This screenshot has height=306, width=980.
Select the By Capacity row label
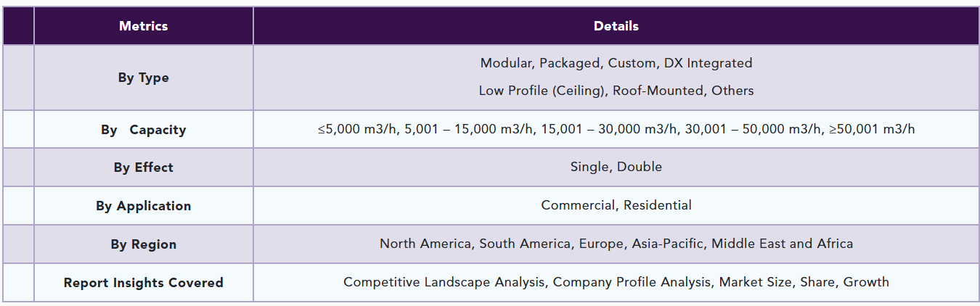click(x=143, y=130)
